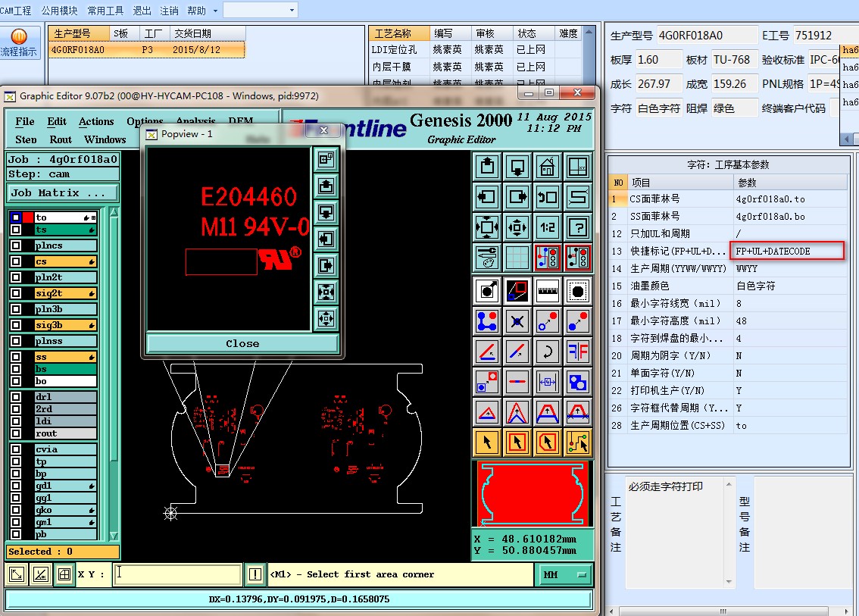This screenshot has height=616, width=859.
Task: Toggle the checkbox for layer sig3b
Action: [16, 325]
